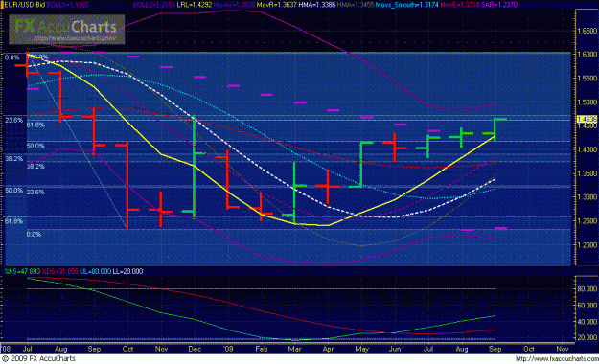Click the '08 year label on time axis
599x364 pixels.
point(6,349)
